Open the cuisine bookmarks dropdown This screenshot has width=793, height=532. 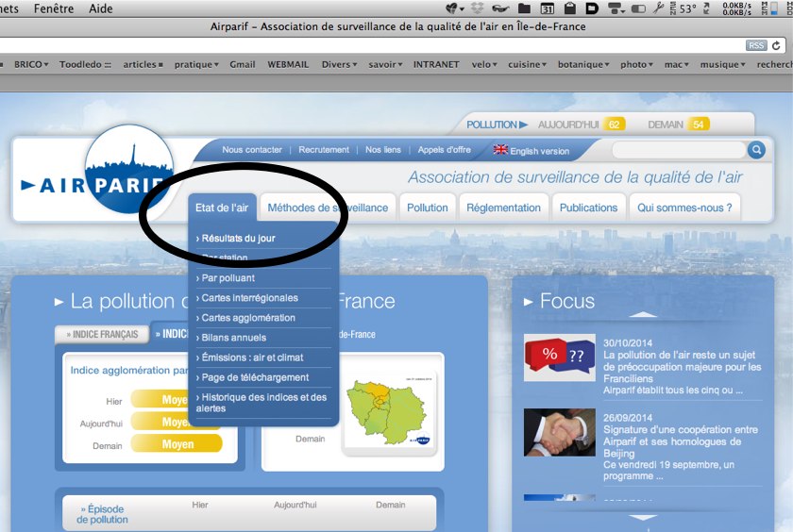coord(527,64)
